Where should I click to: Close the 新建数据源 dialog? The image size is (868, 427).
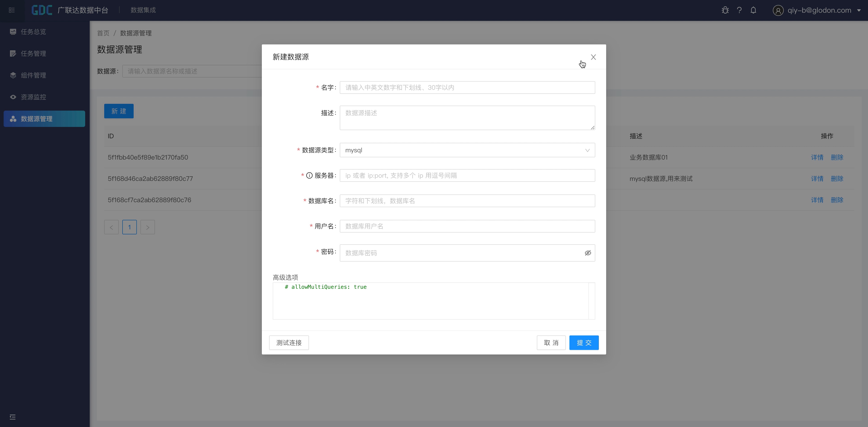click(x=593, y=57)
